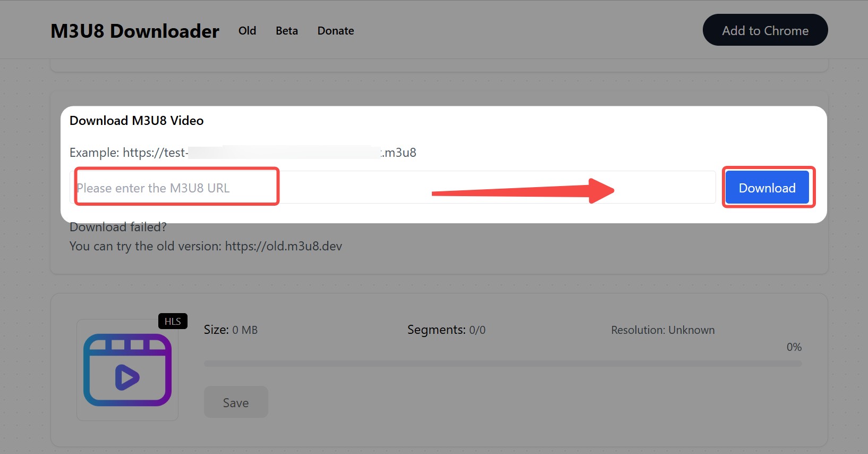Image resolution: width=868 pixels, height=454 pixels.
Task: Click the M3U8 Downloader site title
Action: point(134,31)
